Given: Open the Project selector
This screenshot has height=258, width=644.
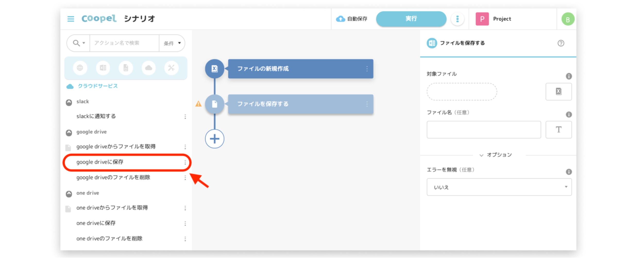Looking at the screenshot, I should click(493, 19).
